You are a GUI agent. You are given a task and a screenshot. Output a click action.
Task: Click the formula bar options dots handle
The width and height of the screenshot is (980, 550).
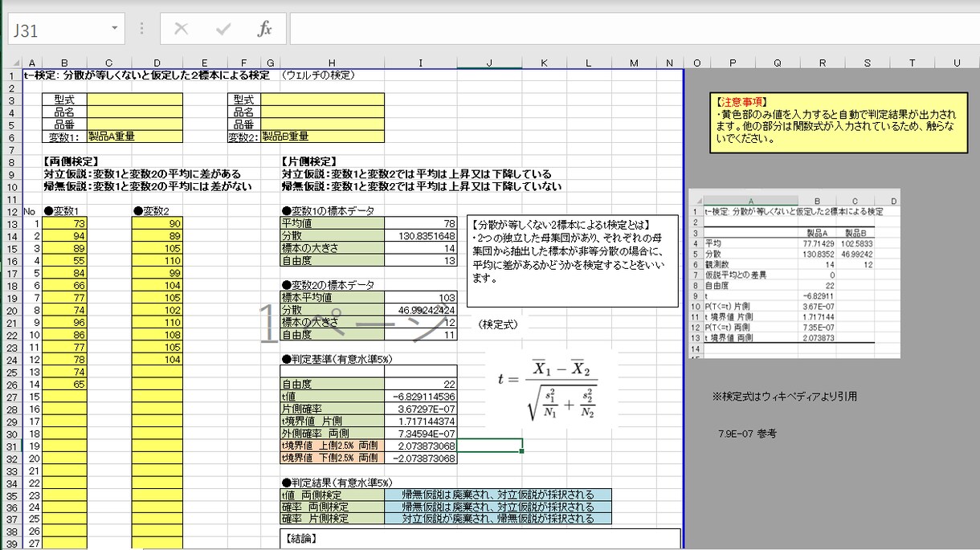(x=142, y=29)
